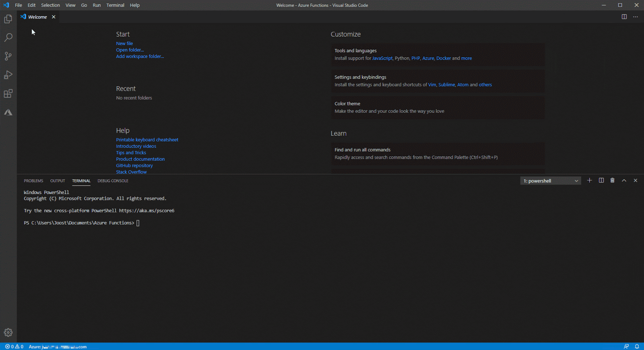The width and height of the screenshot is (644, 350).
Task: Click the Open folder link
Action: (x=130, y=50)
